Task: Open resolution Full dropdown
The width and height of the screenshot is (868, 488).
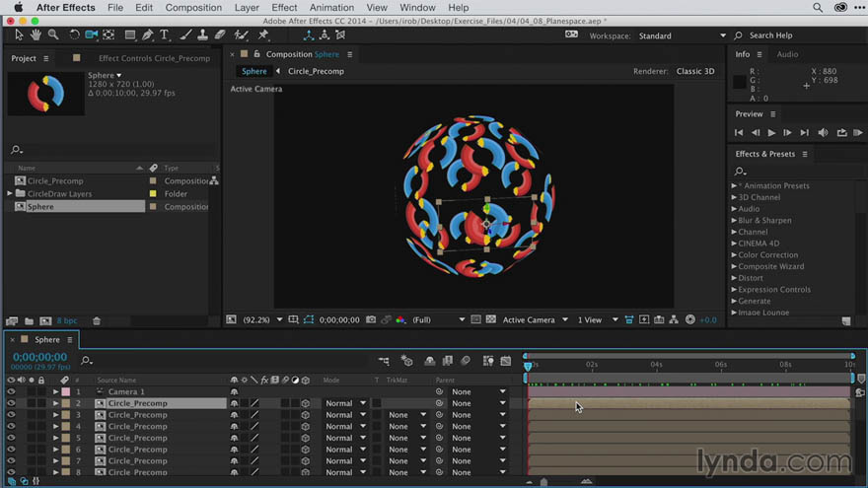Action: [438, 319]
